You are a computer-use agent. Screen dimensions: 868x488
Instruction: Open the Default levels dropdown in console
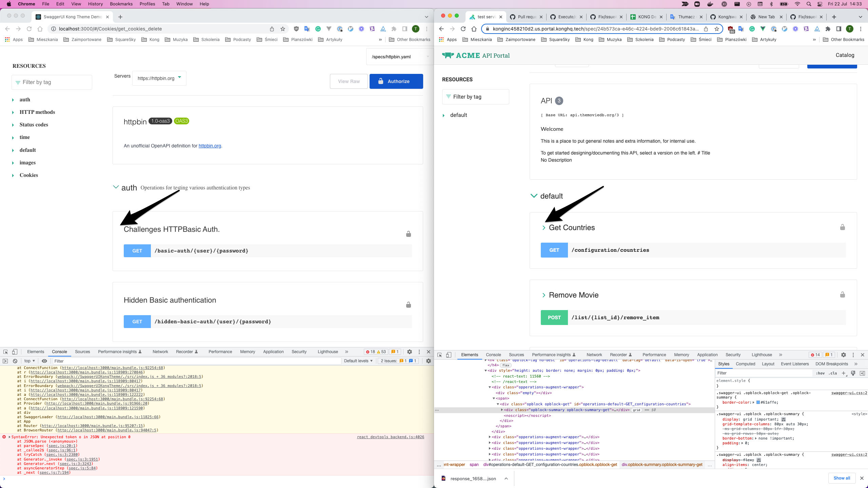coord(358,361)
